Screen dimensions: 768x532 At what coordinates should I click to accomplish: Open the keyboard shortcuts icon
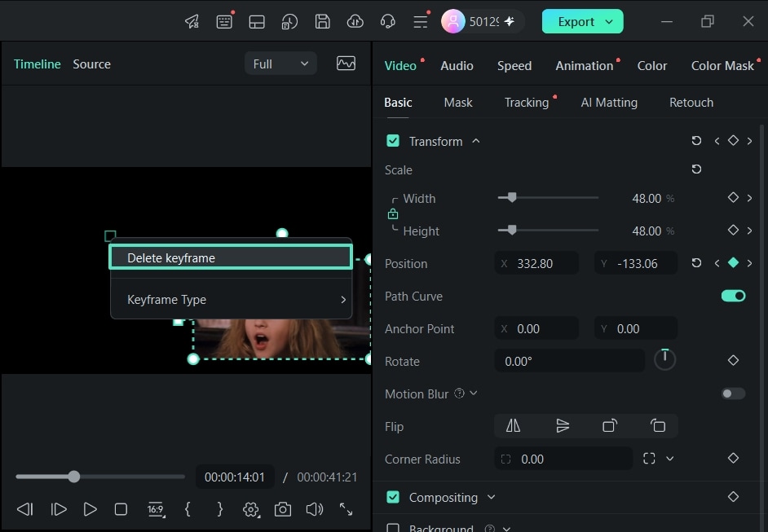224,21
